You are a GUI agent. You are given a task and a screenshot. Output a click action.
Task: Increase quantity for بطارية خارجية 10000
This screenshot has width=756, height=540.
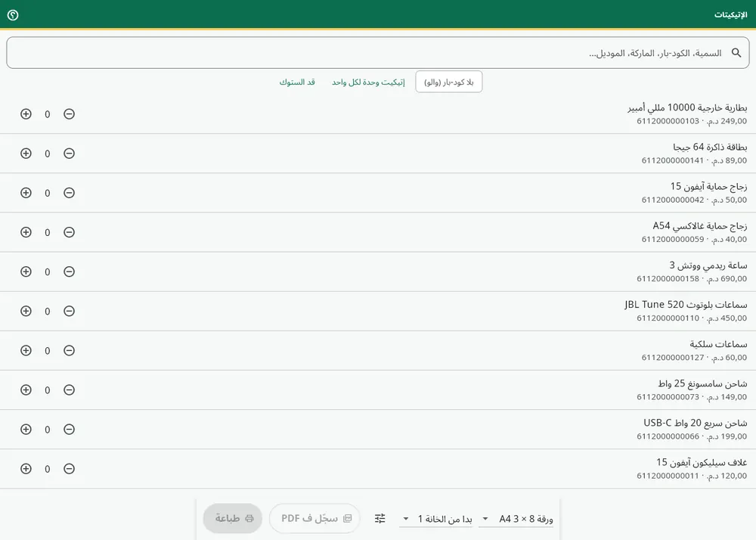(26, 113)
